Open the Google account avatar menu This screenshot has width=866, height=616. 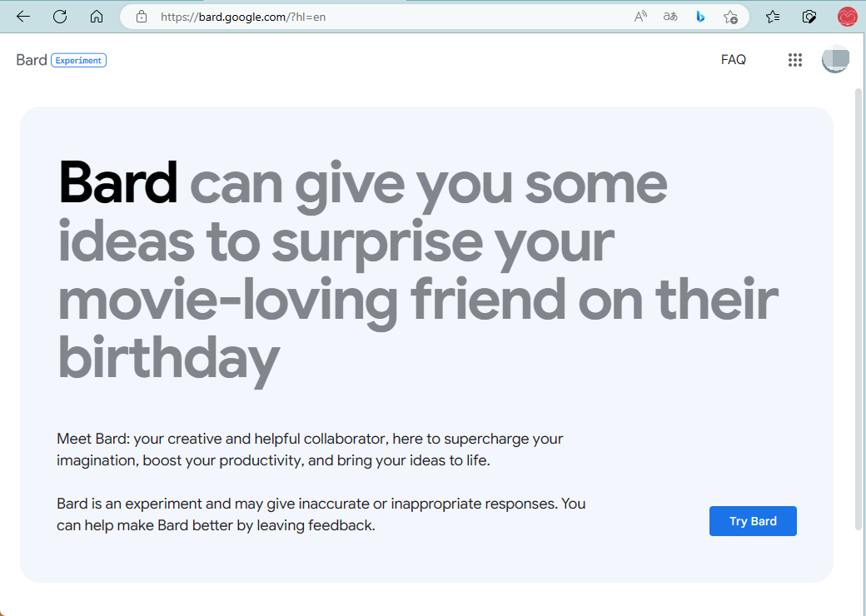tap(835, 59)
